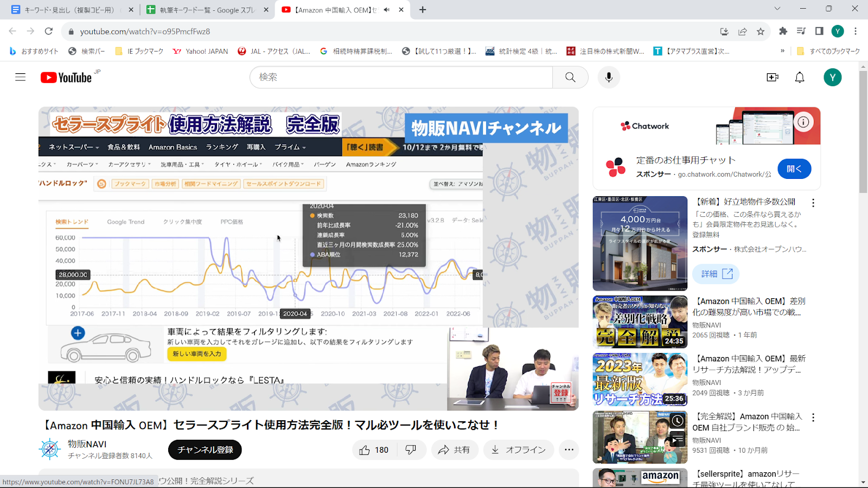The width and height of the screenshot is (868, 488).
Task: Open 差別化戦略 video thumbnail
Action: (640, 322)
